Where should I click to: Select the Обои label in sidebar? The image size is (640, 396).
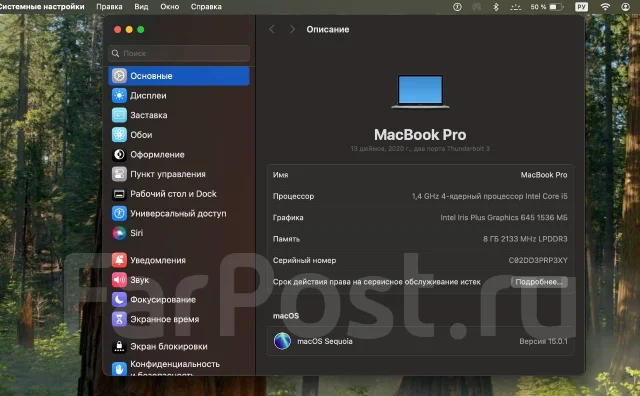tap(141, 135)
